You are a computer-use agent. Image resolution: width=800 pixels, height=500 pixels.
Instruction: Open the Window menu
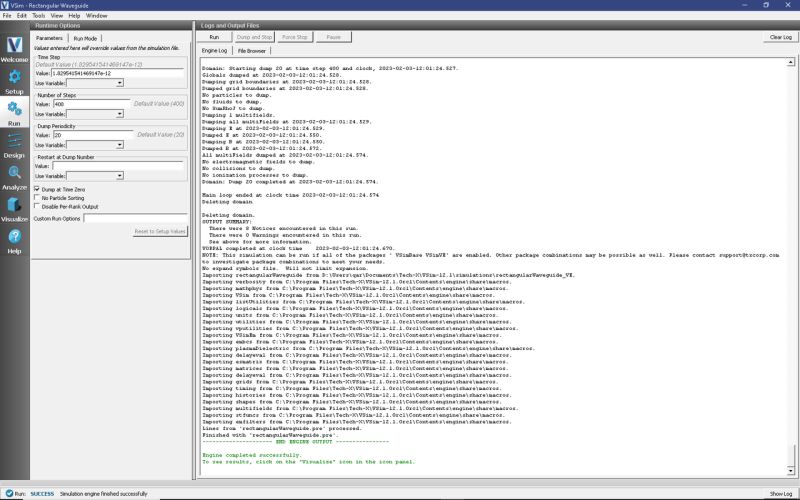click(x=96, y=16)
